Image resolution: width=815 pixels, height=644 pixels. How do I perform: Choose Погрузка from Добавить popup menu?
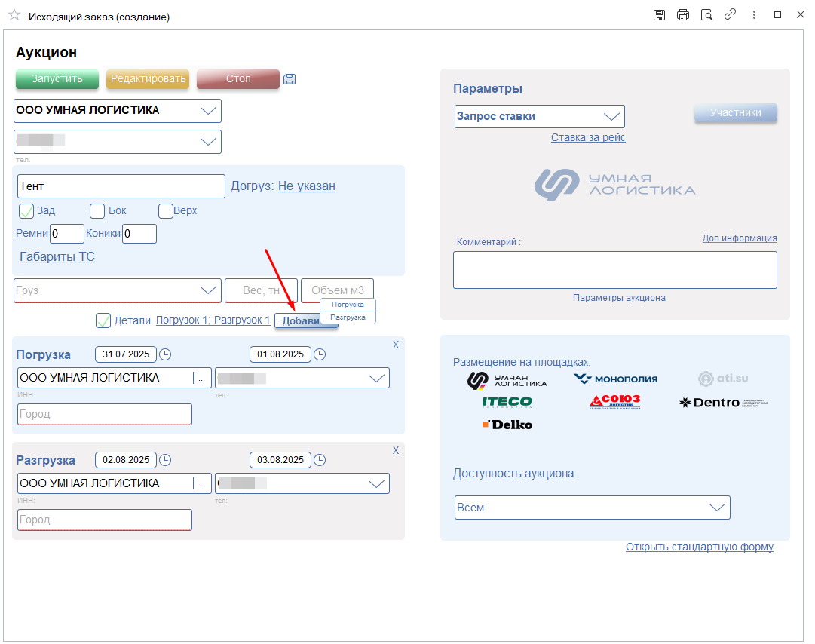(348, 305)
